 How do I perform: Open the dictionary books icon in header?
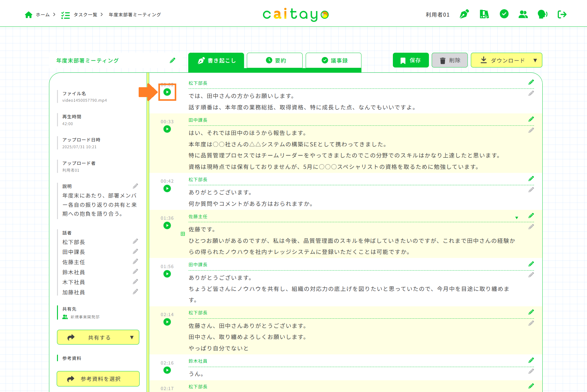point(484,14)
